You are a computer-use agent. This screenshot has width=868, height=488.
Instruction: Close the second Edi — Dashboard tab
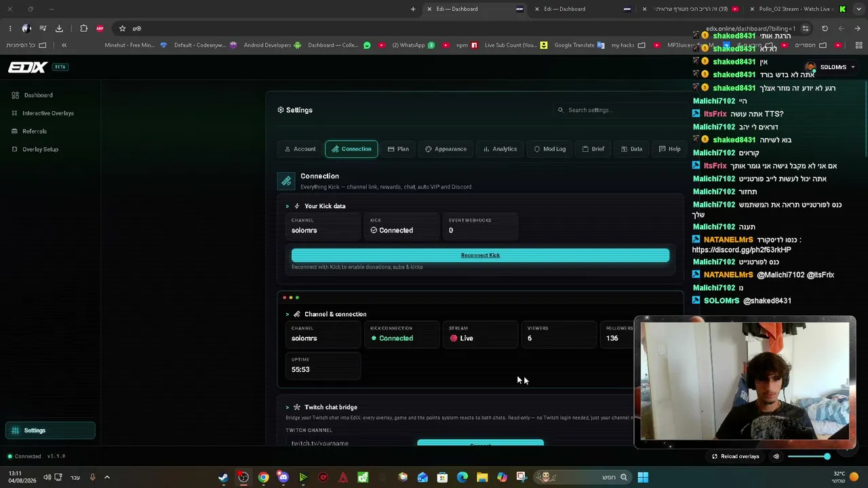coord(536,9)
